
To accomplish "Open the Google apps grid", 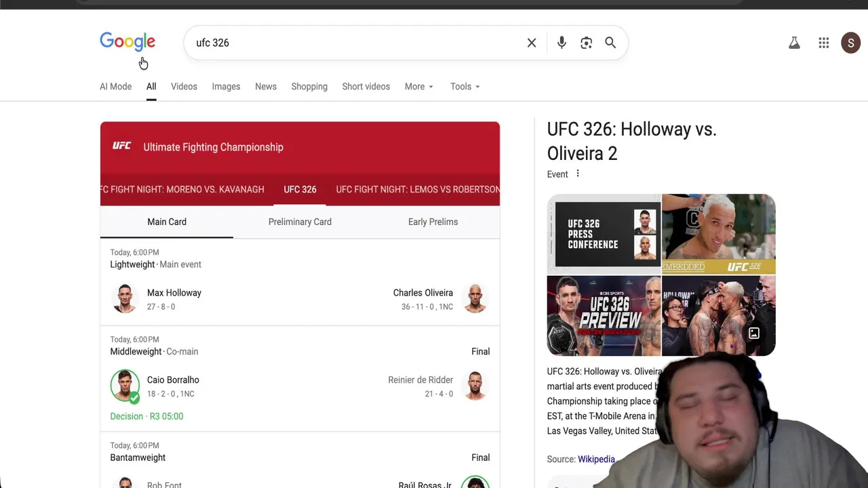I will pos(824,43).
